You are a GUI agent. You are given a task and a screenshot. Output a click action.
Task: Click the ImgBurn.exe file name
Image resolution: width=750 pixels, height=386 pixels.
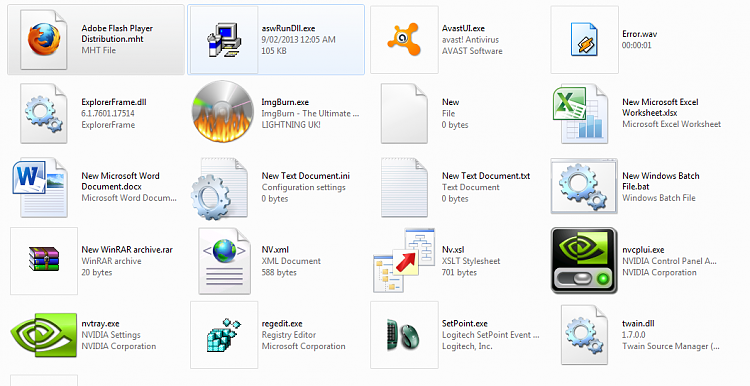pyautogui.click(x=285, y=102)
